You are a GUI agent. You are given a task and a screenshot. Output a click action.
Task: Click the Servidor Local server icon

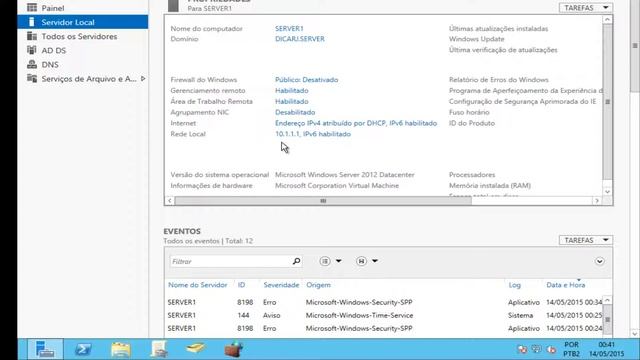coord(32,22)
